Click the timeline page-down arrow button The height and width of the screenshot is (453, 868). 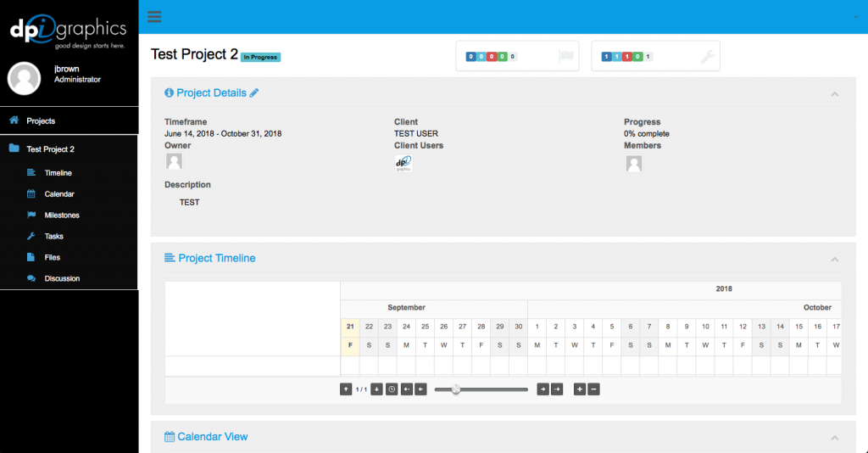[x=376, y=389]
